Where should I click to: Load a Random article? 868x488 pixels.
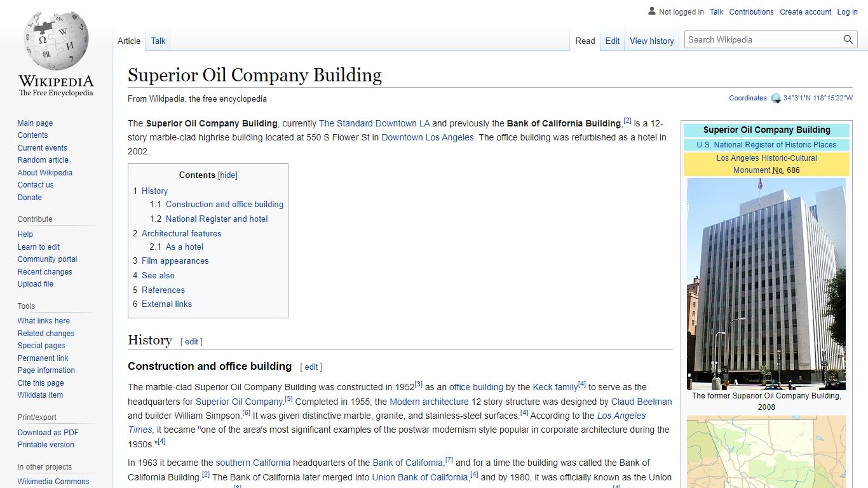coord(43,160)
